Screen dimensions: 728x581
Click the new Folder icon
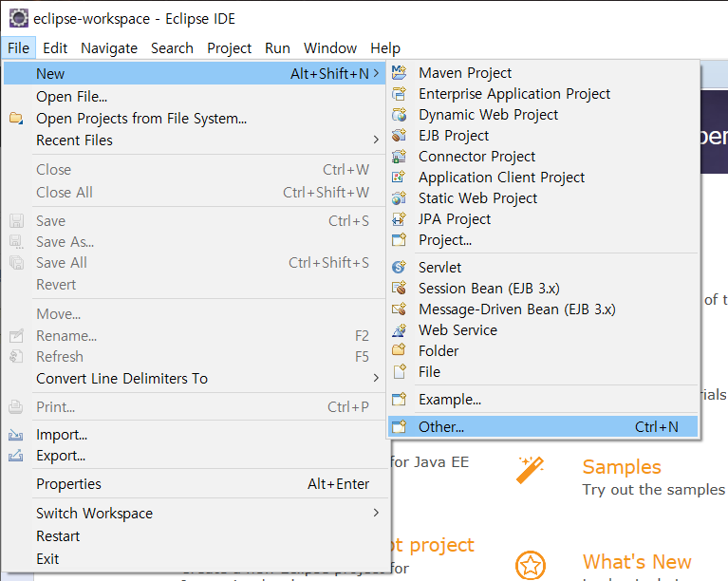click(x=399, y=350)
